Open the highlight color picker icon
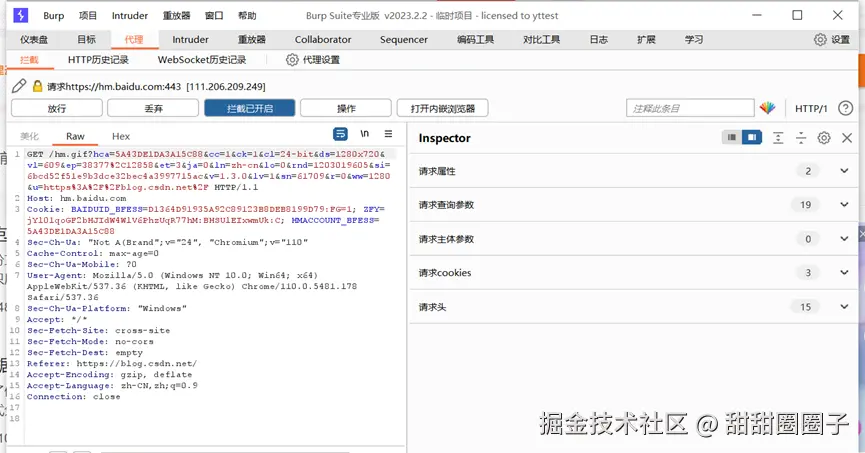Viewport: 865px width, 453px height. [x=767, y=108]
